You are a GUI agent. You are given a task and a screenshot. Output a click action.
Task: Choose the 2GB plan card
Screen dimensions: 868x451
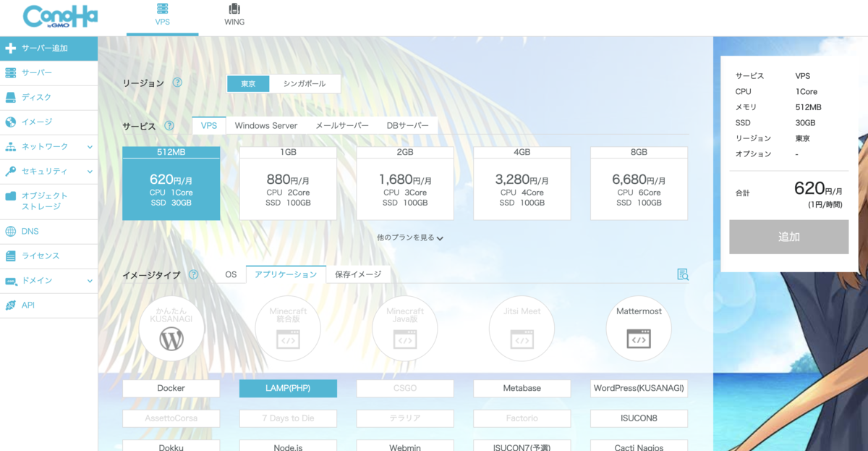point(405,183)
